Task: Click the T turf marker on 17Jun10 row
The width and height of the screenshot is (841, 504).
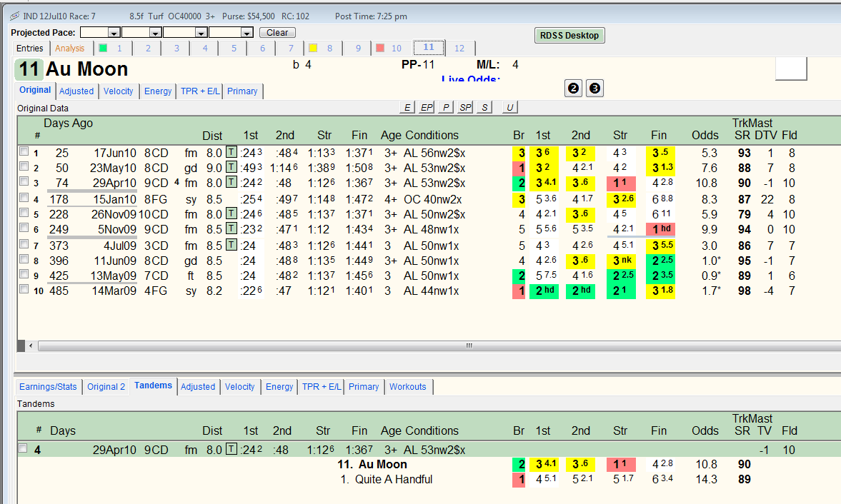Action: coord(232,152)
